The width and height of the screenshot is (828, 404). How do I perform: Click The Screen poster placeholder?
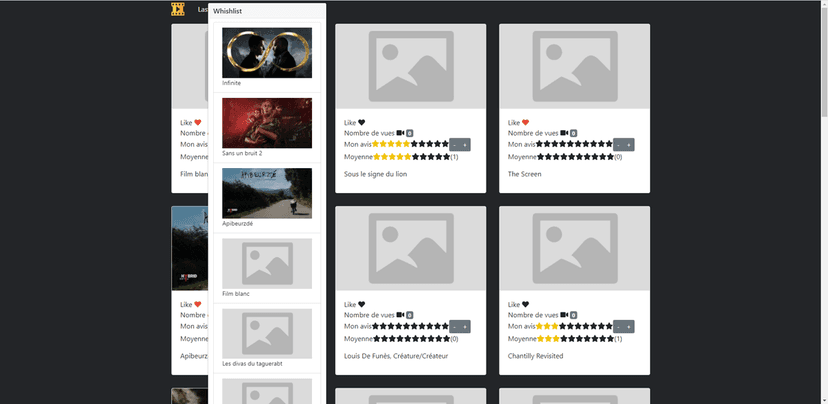tap(574, 66)
